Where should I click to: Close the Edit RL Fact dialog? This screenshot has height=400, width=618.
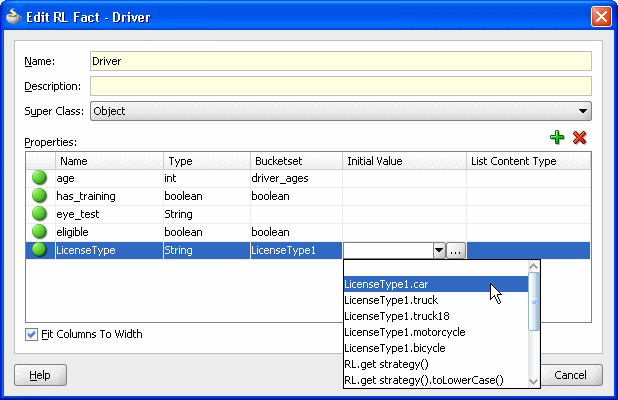pyautogui.click(x=601, y=17)
